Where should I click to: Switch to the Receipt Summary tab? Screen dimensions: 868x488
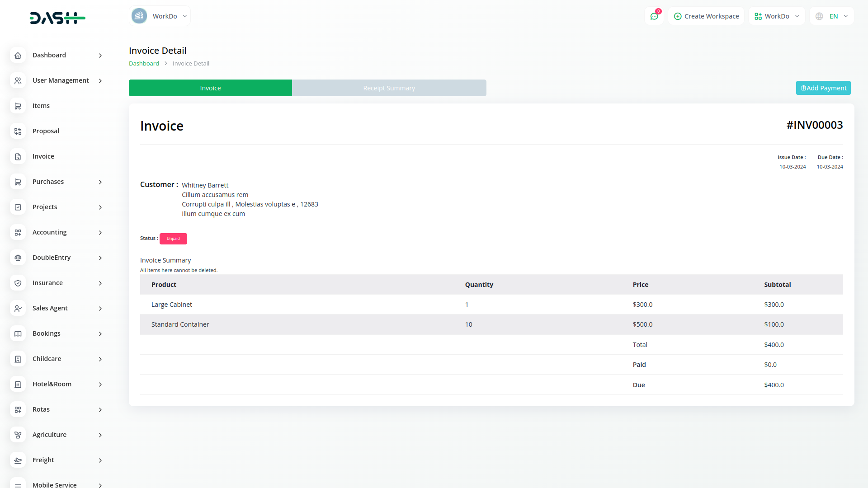coord(389,88)
